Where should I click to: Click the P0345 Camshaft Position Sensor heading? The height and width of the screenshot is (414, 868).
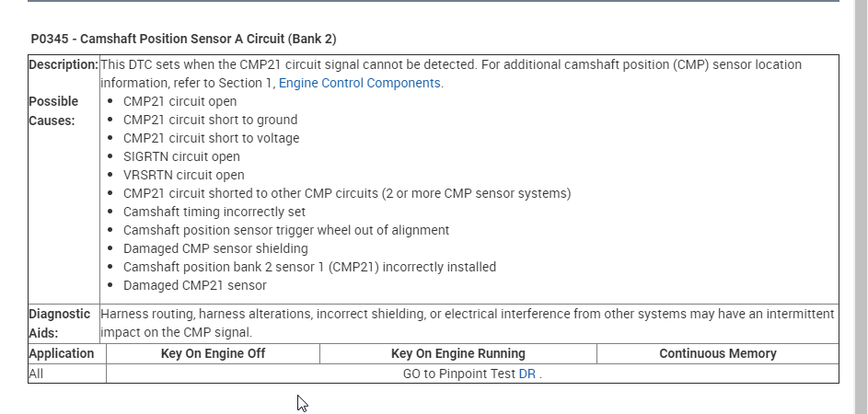[183, 39]
